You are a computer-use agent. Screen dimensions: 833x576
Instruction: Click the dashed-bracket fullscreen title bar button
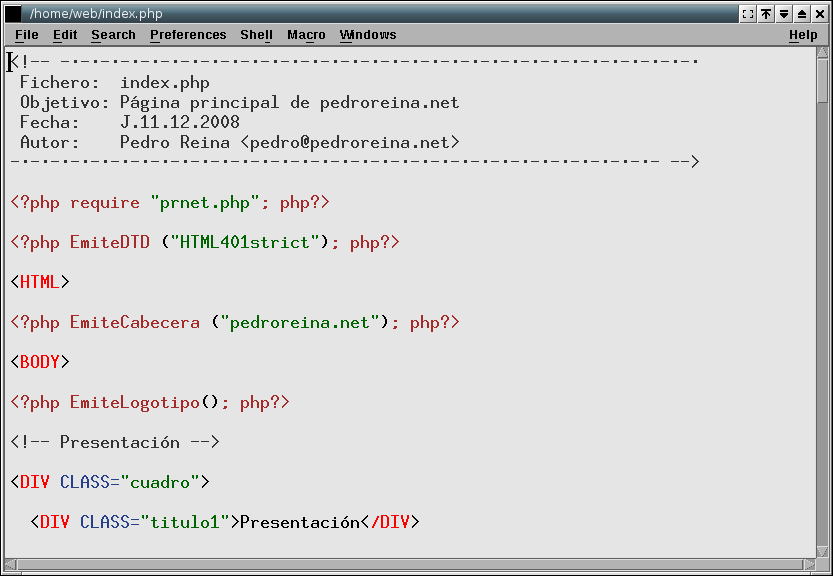pyautogui.click(x=748, y=14)
